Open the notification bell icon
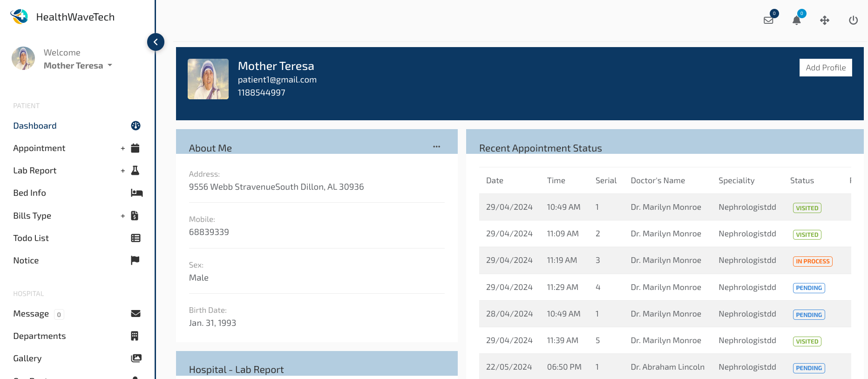868x379 pixels. tap(797, 20)
